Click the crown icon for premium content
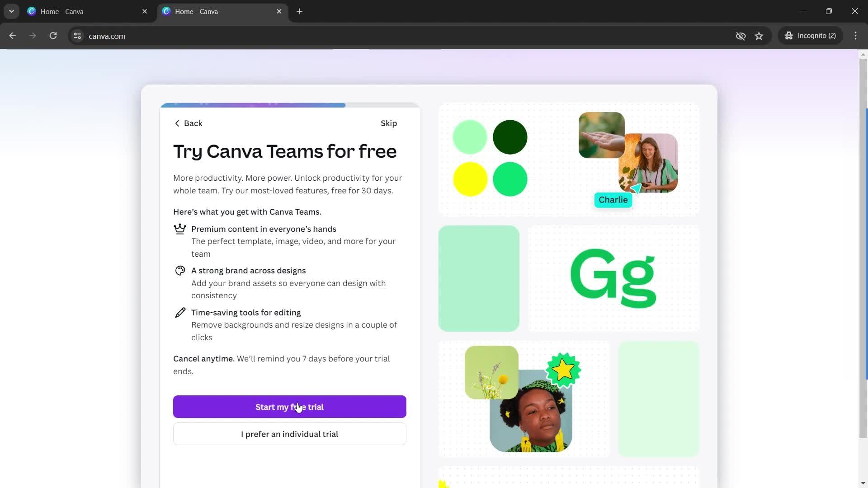Viewport: 868px width, 488px height. (180, 229)
